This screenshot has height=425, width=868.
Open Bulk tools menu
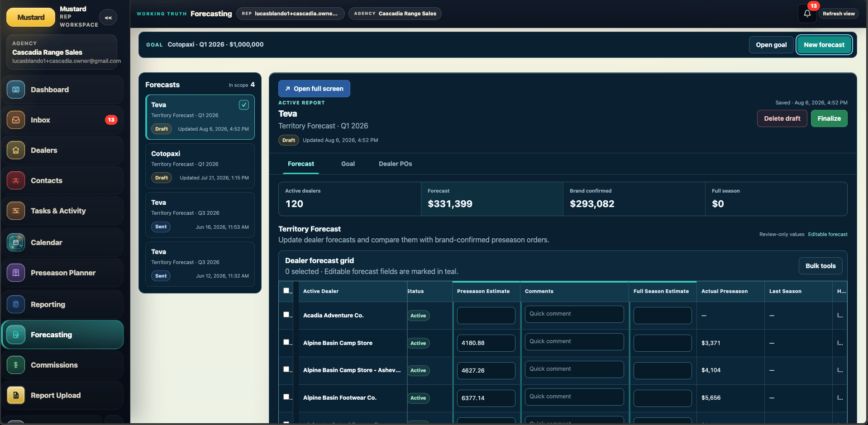[820, 266]
